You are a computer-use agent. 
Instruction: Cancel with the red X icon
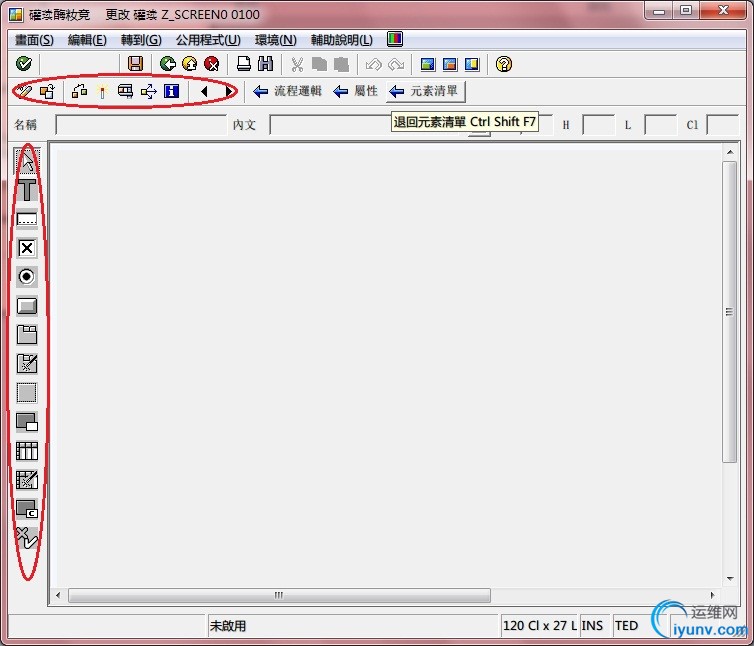(212, 63)
